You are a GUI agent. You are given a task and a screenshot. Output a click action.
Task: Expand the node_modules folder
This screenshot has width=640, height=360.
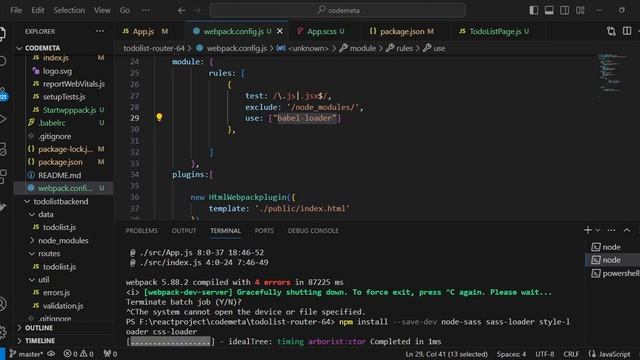(x=64, y=240)
